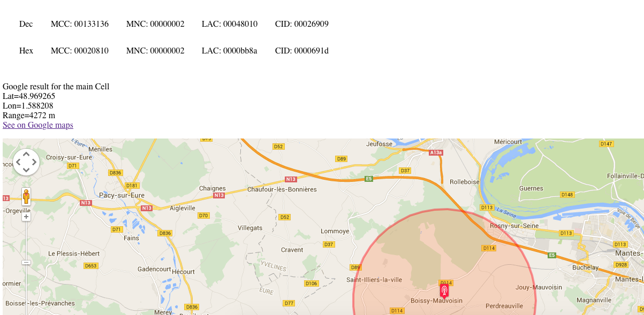Click the Jeufosse town label
The width and height of the screenshot is (644, 315).
pyautogui.click(x=380, y=144)
